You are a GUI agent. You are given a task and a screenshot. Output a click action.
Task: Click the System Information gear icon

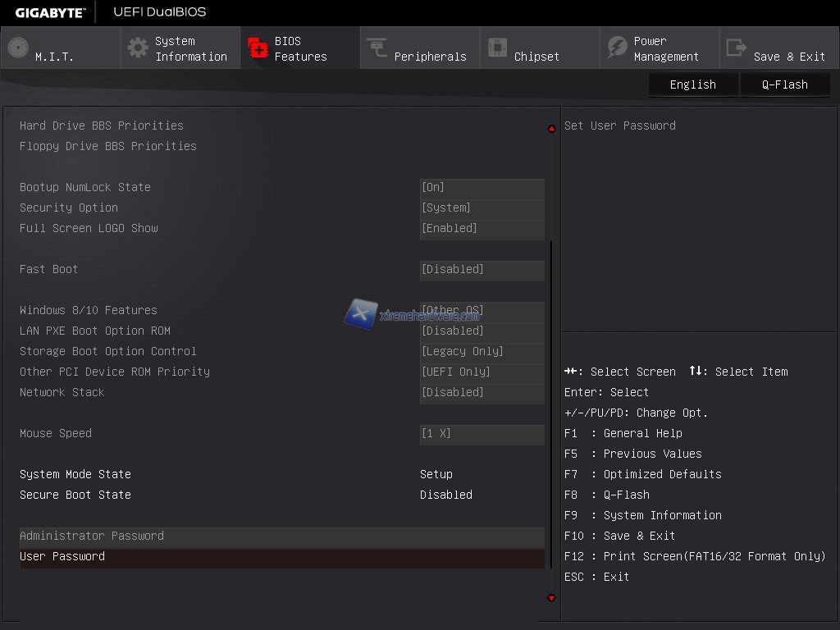click(x=138, y=48)
